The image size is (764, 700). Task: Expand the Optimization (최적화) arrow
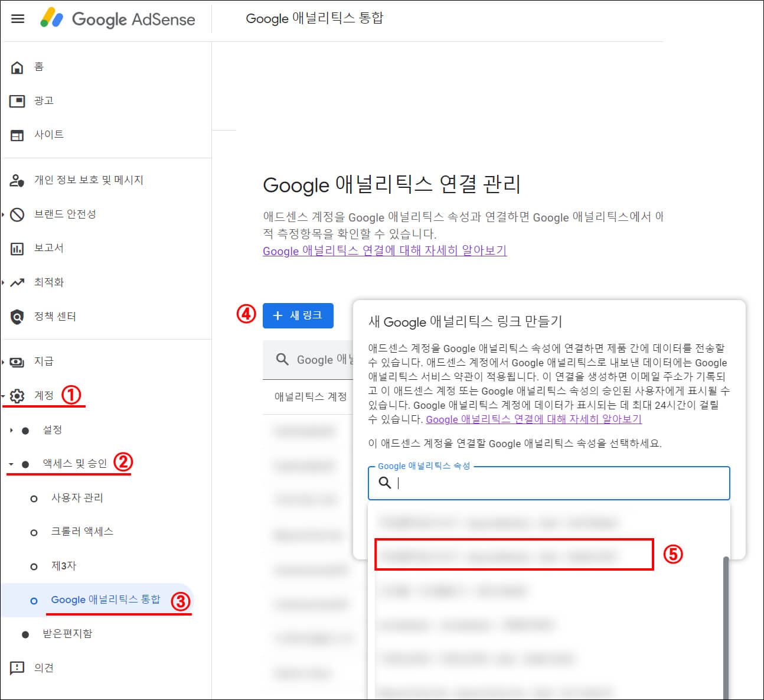tap(3, 282)
